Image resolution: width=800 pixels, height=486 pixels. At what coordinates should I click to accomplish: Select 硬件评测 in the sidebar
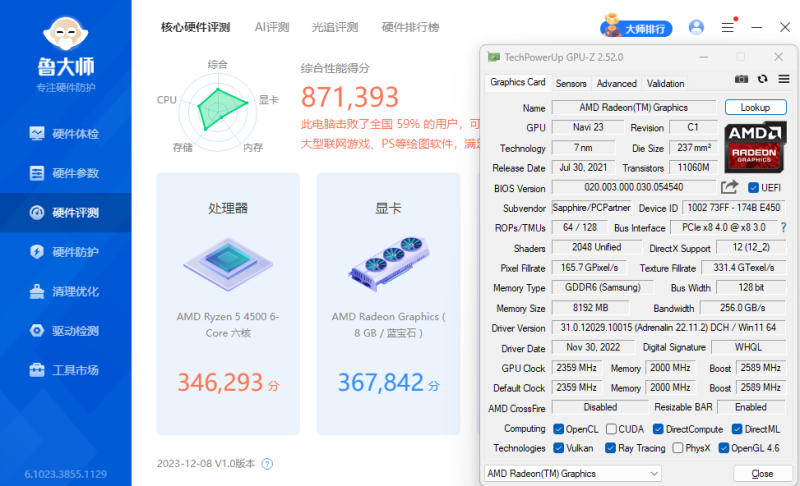[65, 212]
